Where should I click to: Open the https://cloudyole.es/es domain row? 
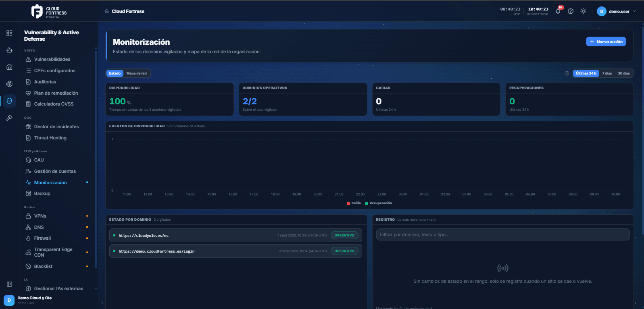[236, 235]
